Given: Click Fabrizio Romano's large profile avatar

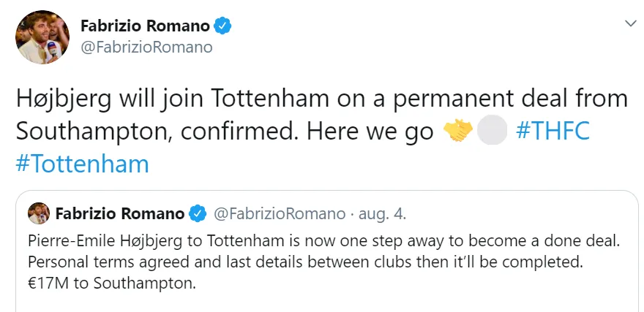Looking at the screenshot, I should click(37, 37).
